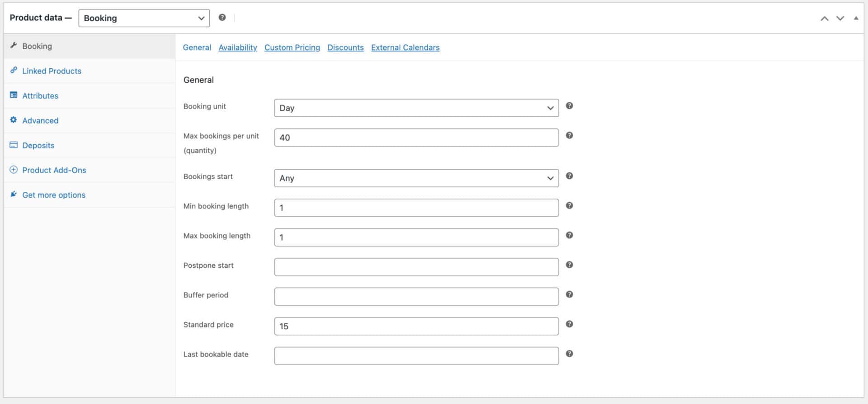Click the Advanced gear icon
This screenshot has height=404, width=868.
click(x=14, y=120)
